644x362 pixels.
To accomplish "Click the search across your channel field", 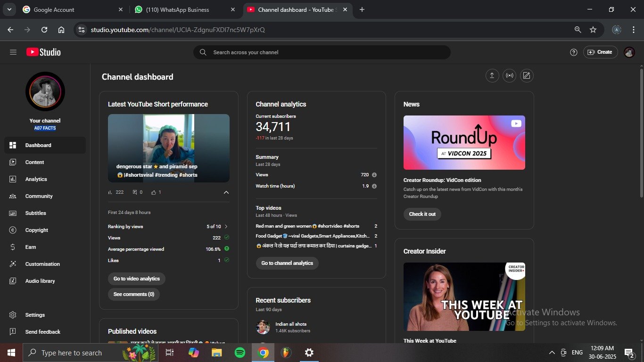I will click(x=322, y=52).
